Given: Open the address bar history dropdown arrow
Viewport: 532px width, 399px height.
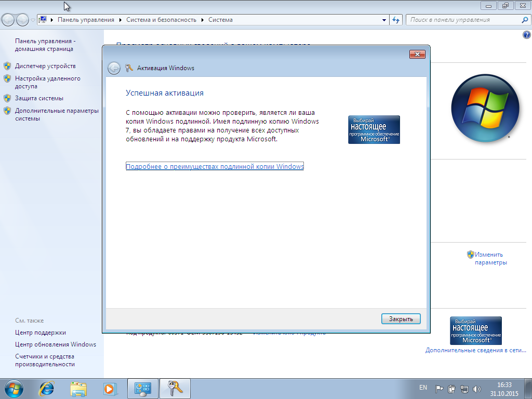Looking at the screenshot, I should [384, 20].
